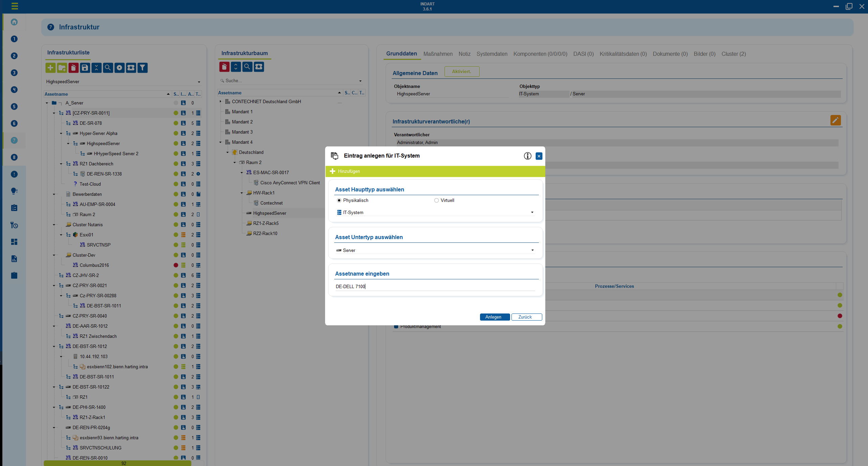Click into the Assetname text field
Image resolution: width=868 pixels, height=466 pixels.
pos(435,286)
